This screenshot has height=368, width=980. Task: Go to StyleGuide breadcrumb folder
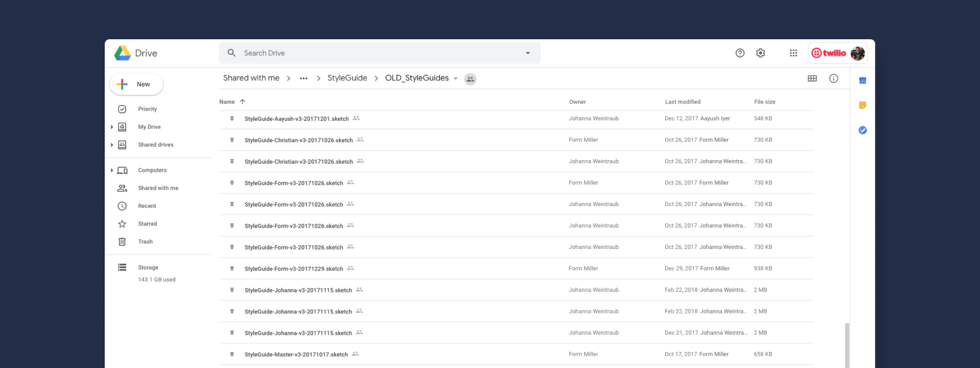(x=347, y=78)
